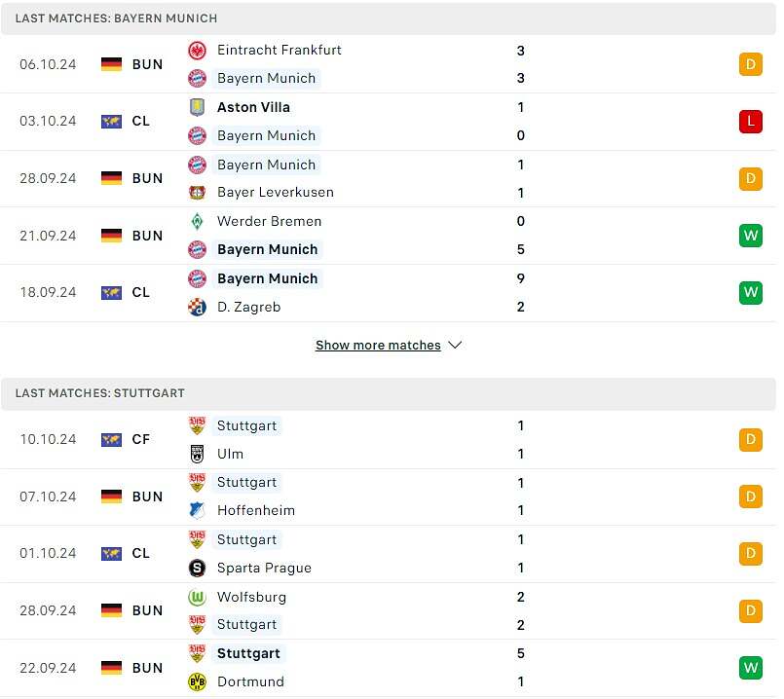Viewport: 784px width, 699px height.
Task: Open the Eintracht Frankfurt team link
Action: click(280, 50)
